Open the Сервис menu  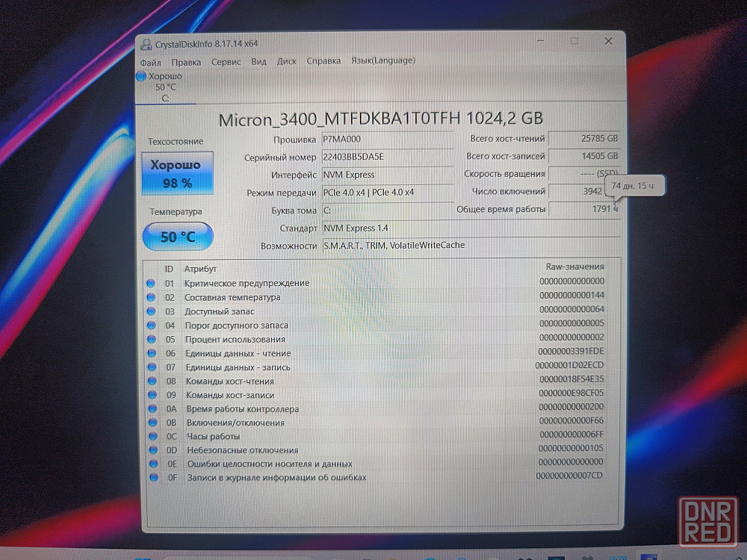click(226, 62)
